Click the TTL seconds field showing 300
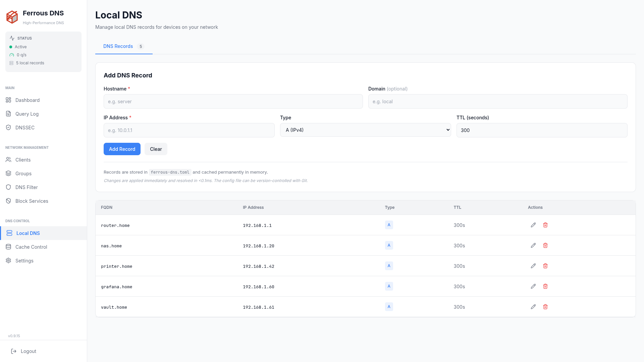This screenshot has height=362, width=644. tap(542, 130)
